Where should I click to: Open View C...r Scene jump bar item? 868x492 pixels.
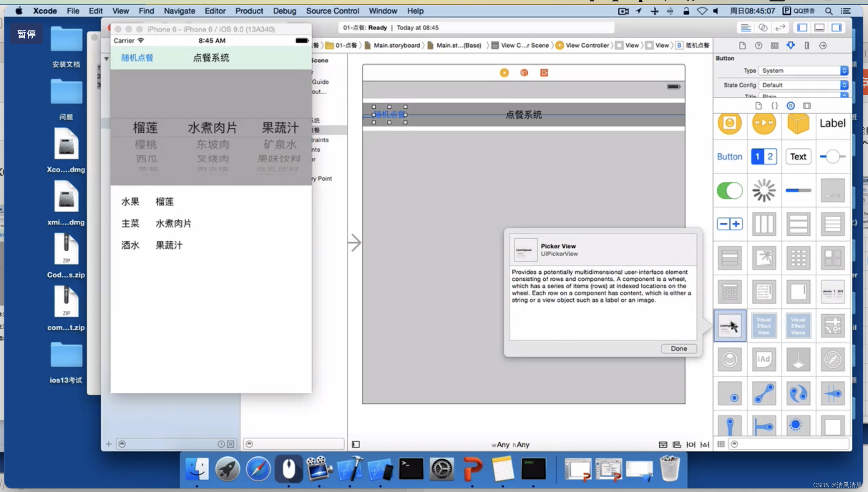pos(520,45)
